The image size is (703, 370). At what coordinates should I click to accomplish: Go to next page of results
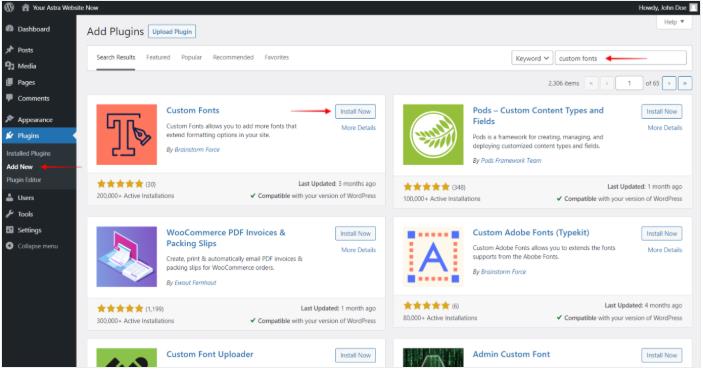coord(669,83)
